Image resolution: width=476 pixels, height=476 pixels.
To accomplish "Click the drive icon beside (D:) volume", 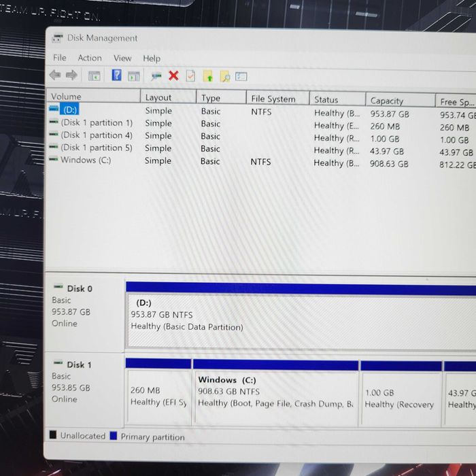I will pyautogui.click(x=54, y=108).
